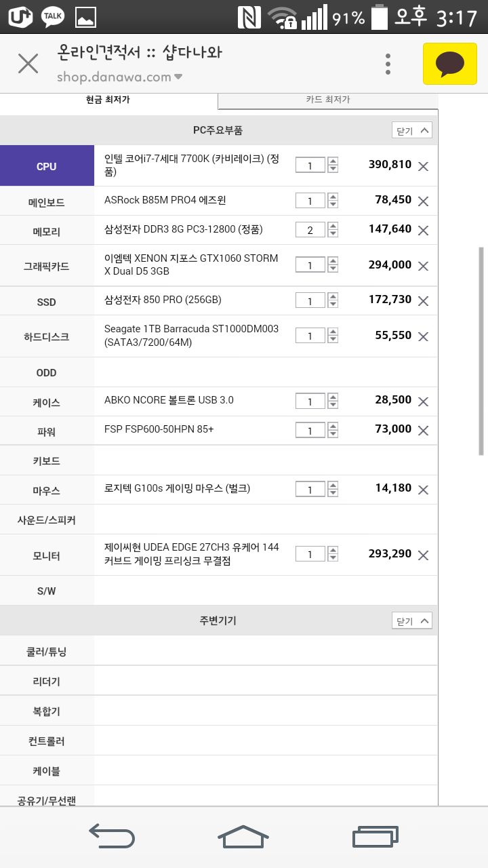Click the CPU quantity input field
Screen dimensions: 488x868
[310, 165]
